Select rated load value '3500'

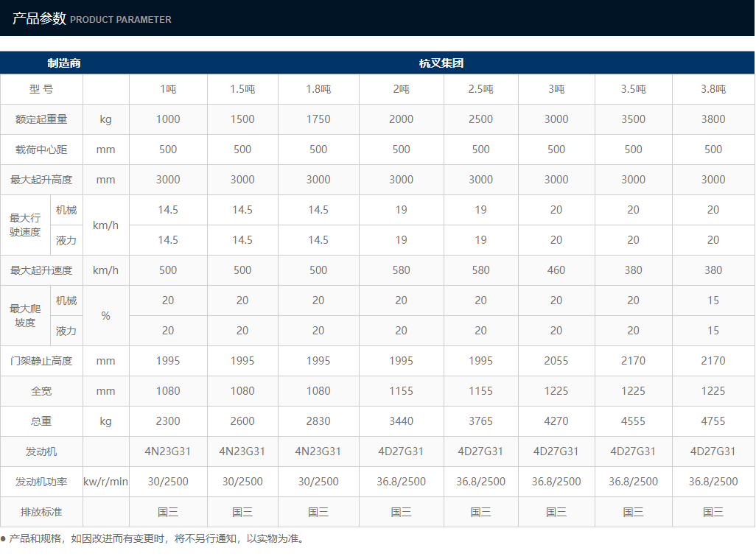click(633, 119)
